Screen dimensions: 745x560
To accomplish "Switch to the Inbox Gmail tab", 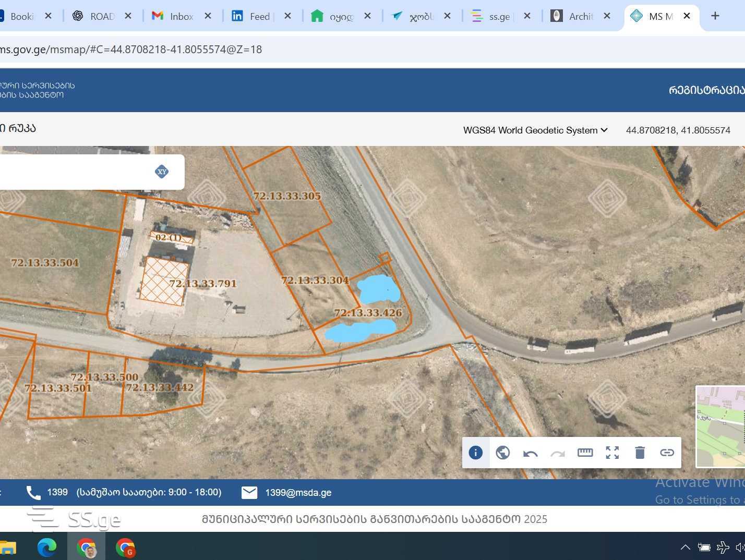I will (x=181, y=16).
